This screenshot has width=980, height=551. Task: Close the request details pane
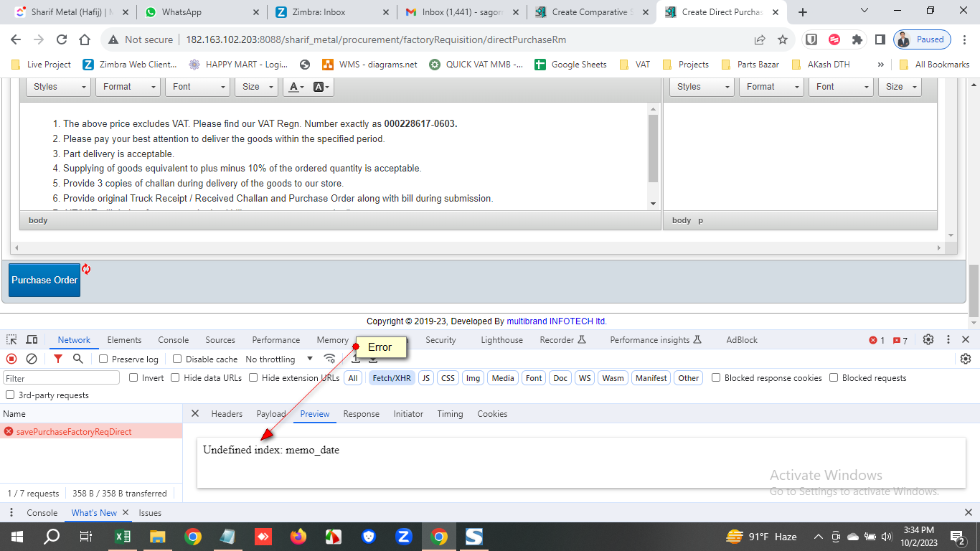(x=195, y=414)
